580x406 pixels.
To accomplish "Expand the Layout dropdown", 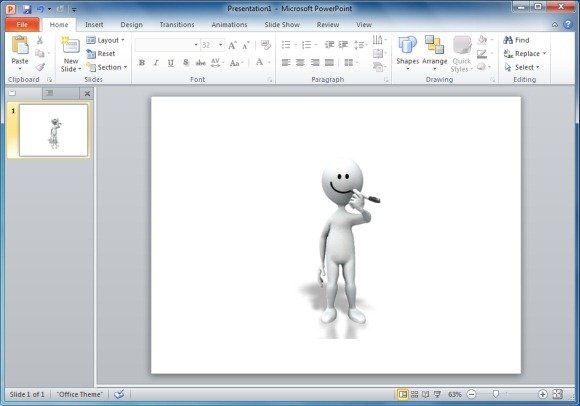I will click(106, 40).
